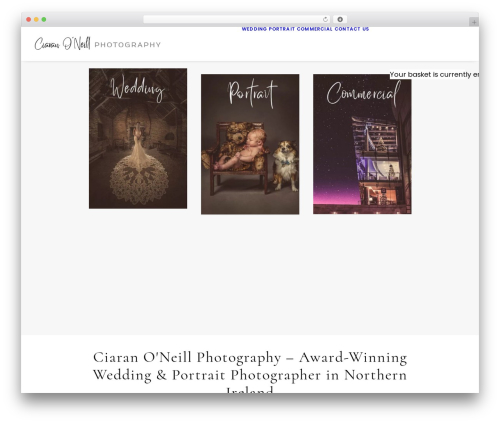Open the Wedding navigation link
Viewport: 500px width, 423px height.
tap(254, 29)
